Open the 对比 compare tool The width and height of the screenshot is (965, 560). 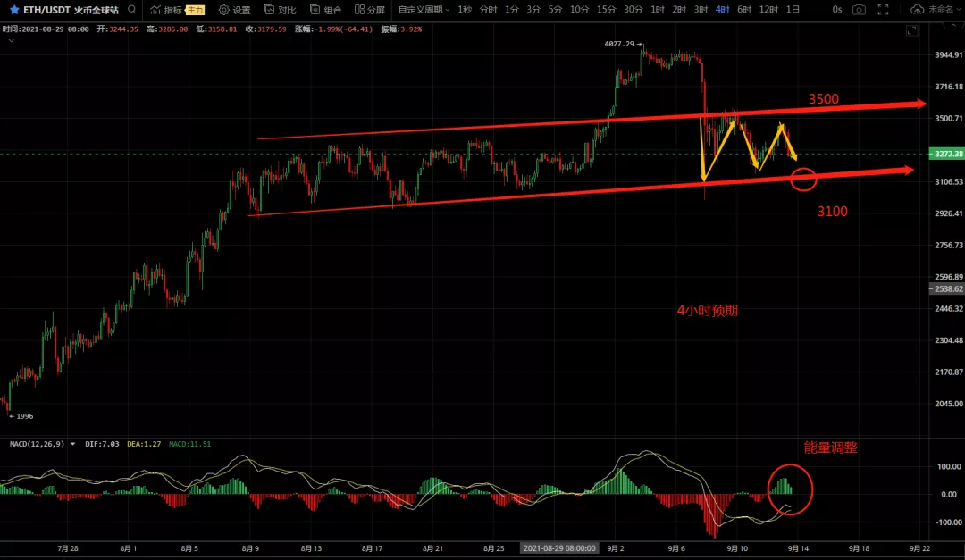click(280, 10)
